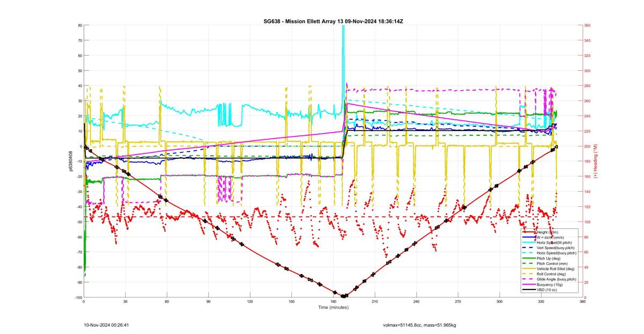Choose legend entry "Vehicle Roll Stbd (deg)"
Viewport: 644px width, 334px height.
coord(555,268)
